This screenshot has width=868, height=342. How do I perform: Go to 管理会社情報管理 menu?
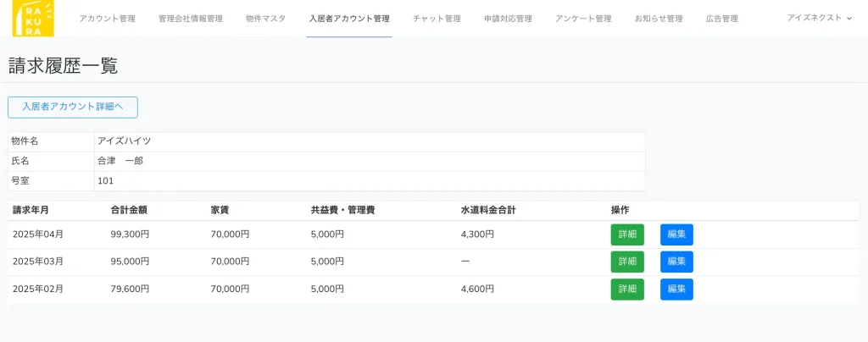click(x=190, y=19)
